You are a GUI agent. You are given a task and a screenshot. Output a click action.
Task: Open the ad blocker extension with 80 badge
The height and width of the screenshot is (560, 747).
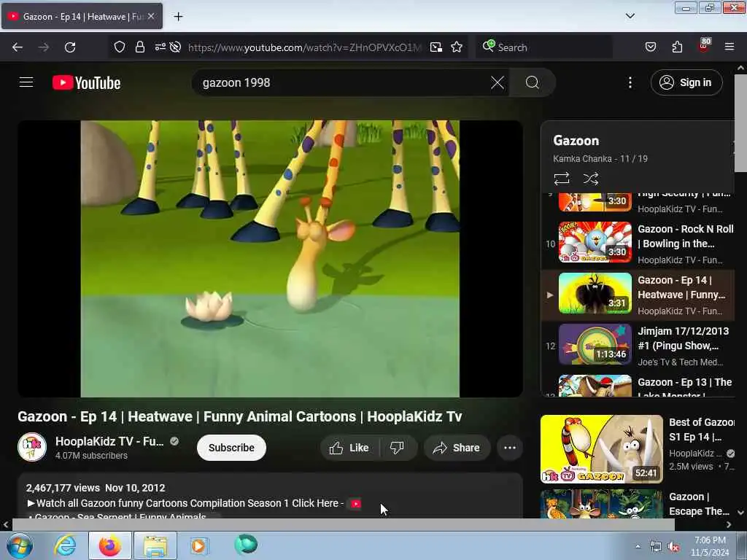(704, 46)
